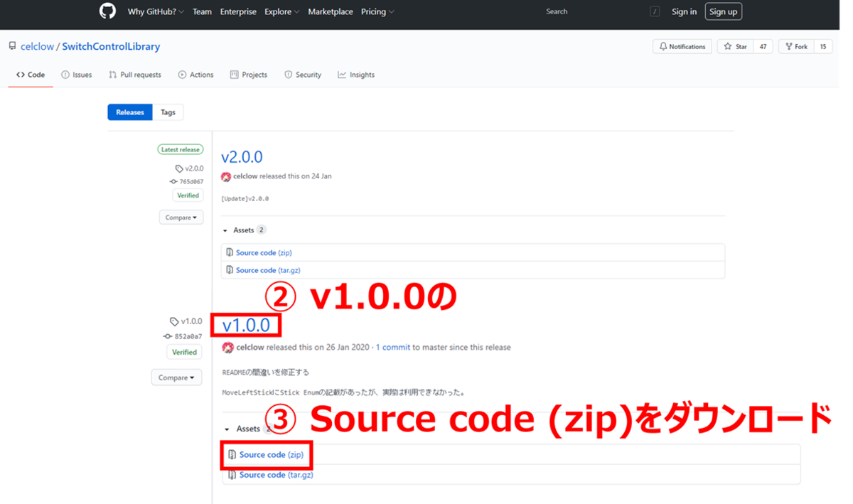853x504 pixels.
Task: Click the Notifications bell button
Action: 682,46
